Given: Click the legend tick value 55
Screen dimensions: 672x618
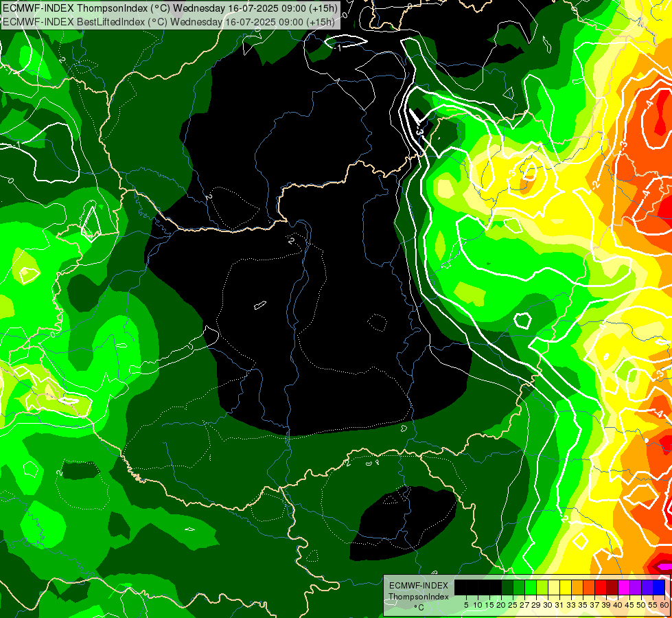Looking at the screenshot, I should click(653, 605).
